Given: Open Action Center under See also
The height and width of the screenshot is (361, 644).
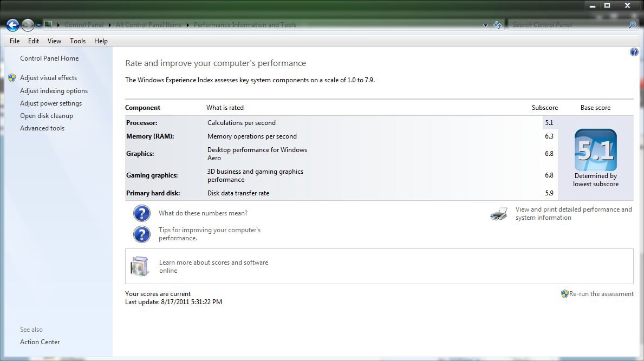Looking at the screenshot, I should pyautogui.click(x=40, y=342).
